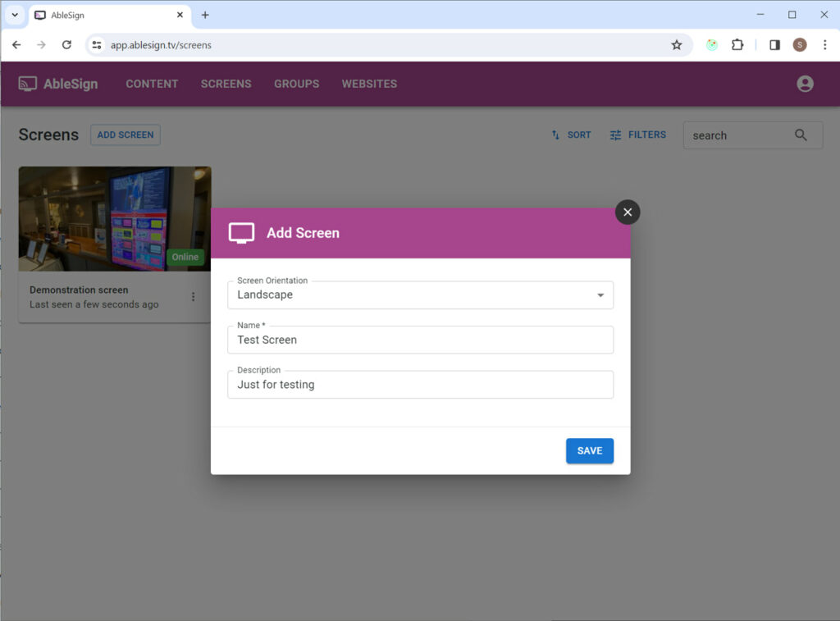Open the WEBSITES section
The width and height of the screenshot is (840, 621).
(x=369, y=83)
